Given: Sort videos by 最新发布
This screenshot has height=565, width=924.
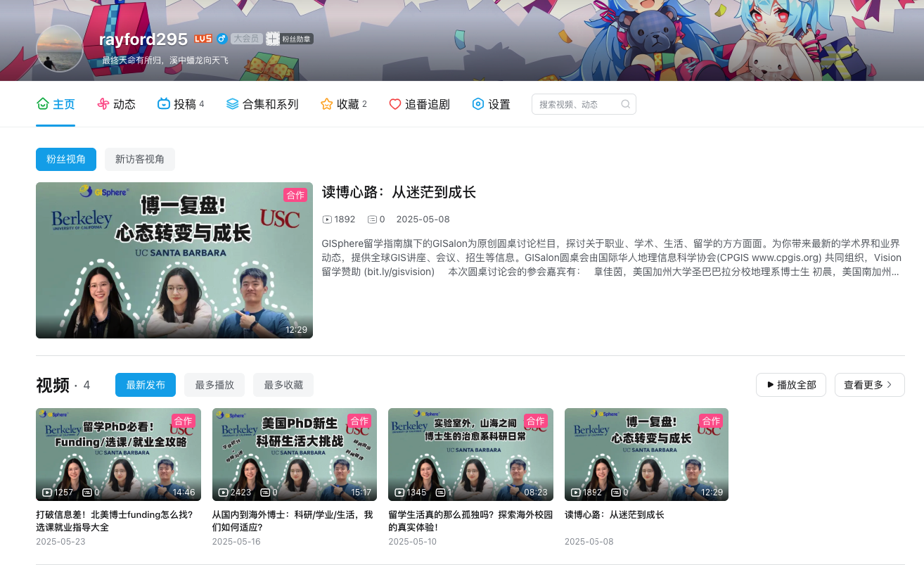Looking at the screenshot, I should coord(146,385).
